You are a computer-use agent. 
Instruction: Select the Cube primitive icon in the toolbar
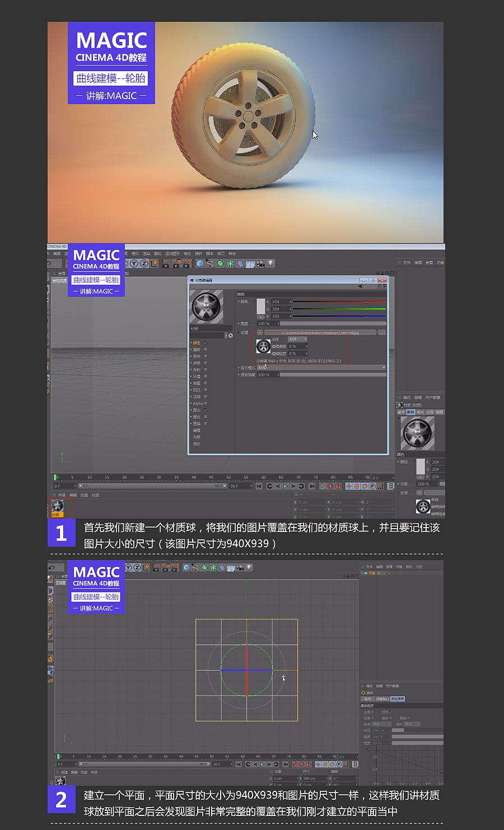(x=198, y=263)
